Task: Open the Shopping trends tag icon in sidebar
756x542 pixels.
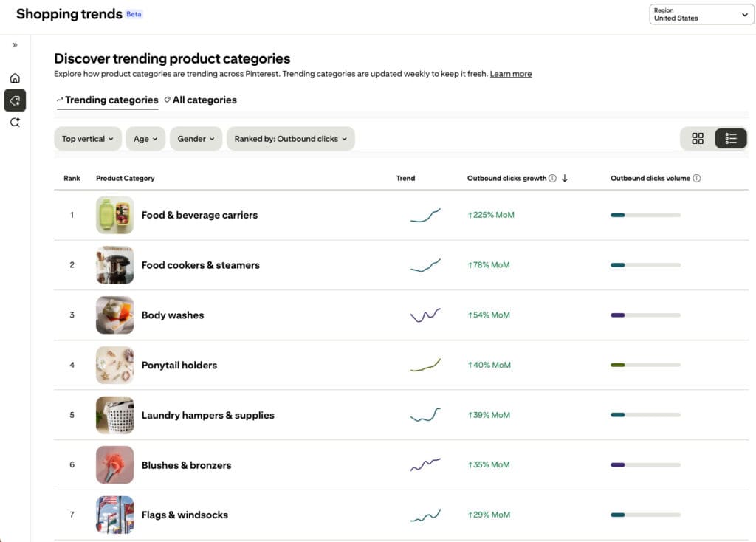Action: tap(15, 100)
